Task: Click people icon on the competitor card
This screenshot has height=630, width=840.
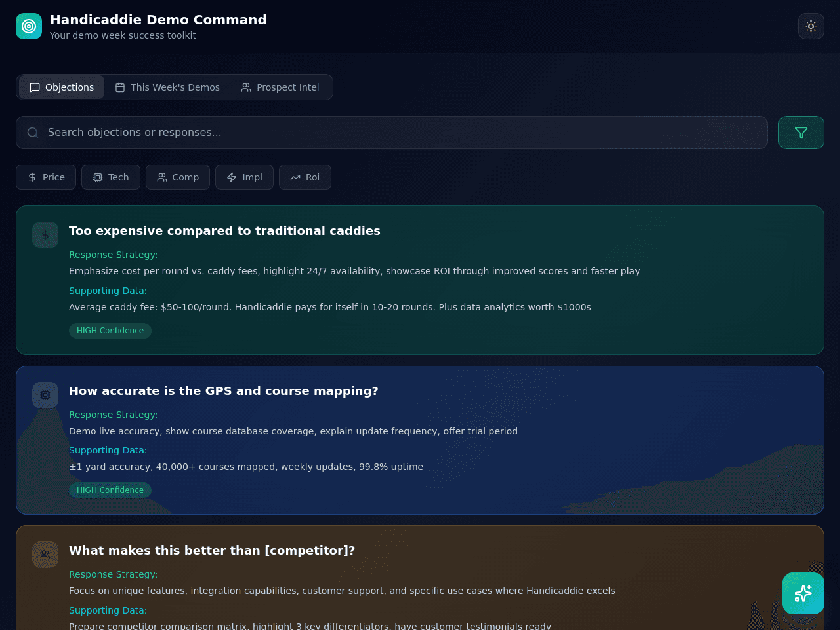Action: (x=45, y=555)
